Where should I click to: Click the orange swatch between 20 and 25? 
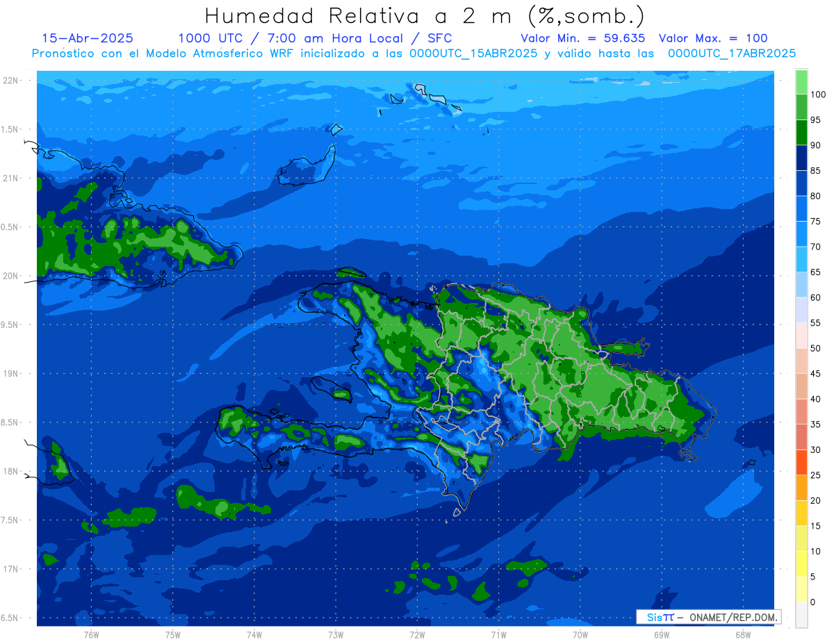(801, 488)
